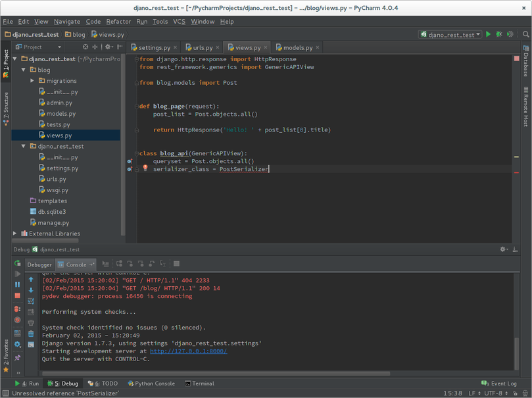Open the VCS menu
Image resolution: width=532 pixels, height=398 pixels.
coord(179,21)
